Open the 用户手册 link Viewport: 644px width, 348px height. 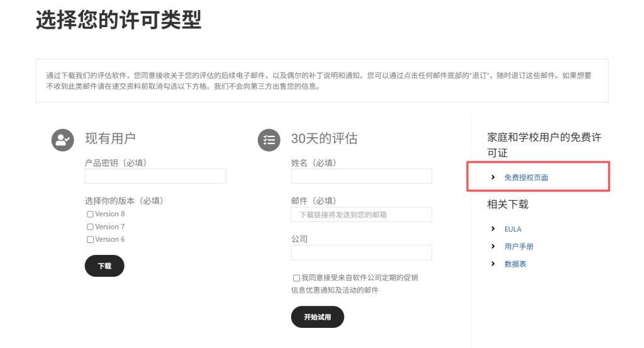[519, 247]
